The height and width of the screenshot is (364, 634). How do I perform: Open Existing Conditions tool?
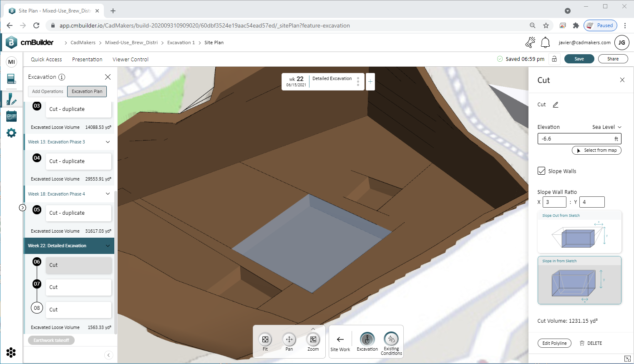click(x=391, y=344)
